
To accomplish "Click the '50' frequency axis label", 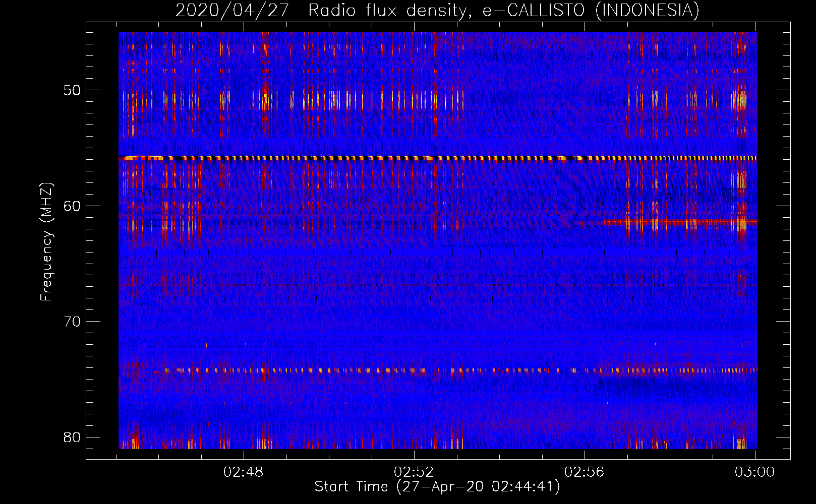I will click(72, 91).
